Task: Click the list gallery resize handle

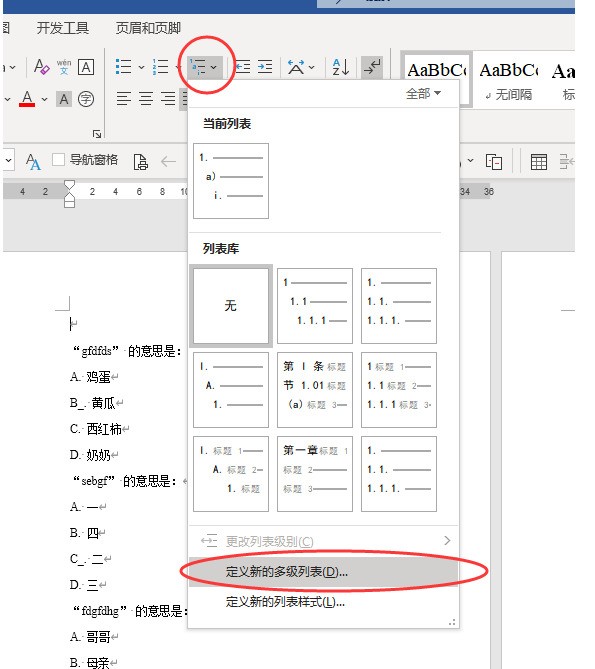Action: click(x=452, y=622)
